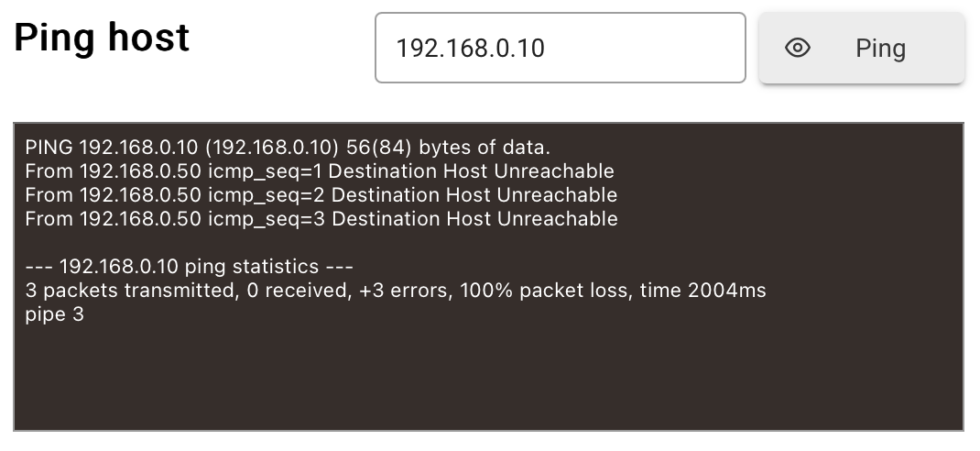Click the Ping button label

(x=880, y=49)
